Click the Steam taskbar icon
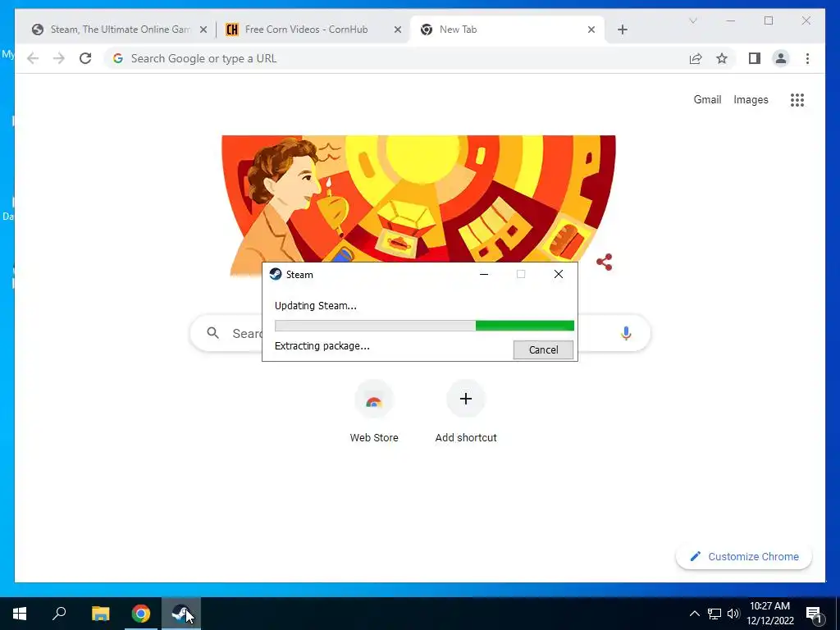The width and height of the screenshot is (840, 630). click(181, 614)
